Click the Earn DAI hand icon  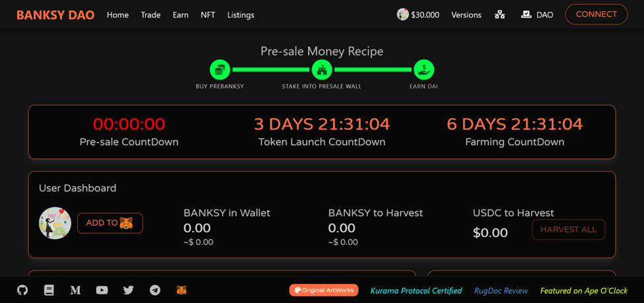(423, 69)
